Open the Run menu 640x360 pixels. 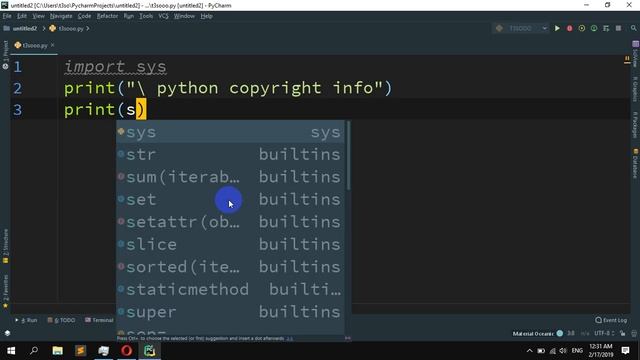[x=129, y=16]
